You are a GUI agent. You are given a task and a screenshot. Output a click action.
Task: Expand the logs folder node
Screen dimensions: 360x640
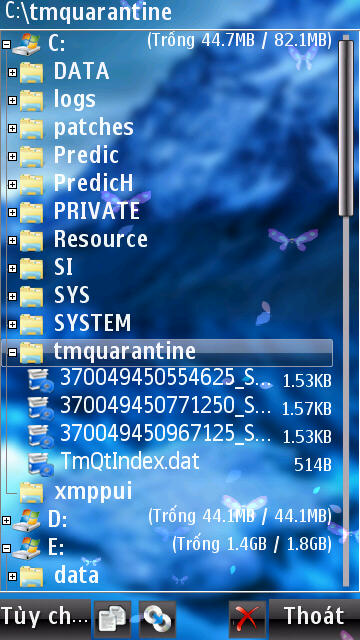[13, 100]
